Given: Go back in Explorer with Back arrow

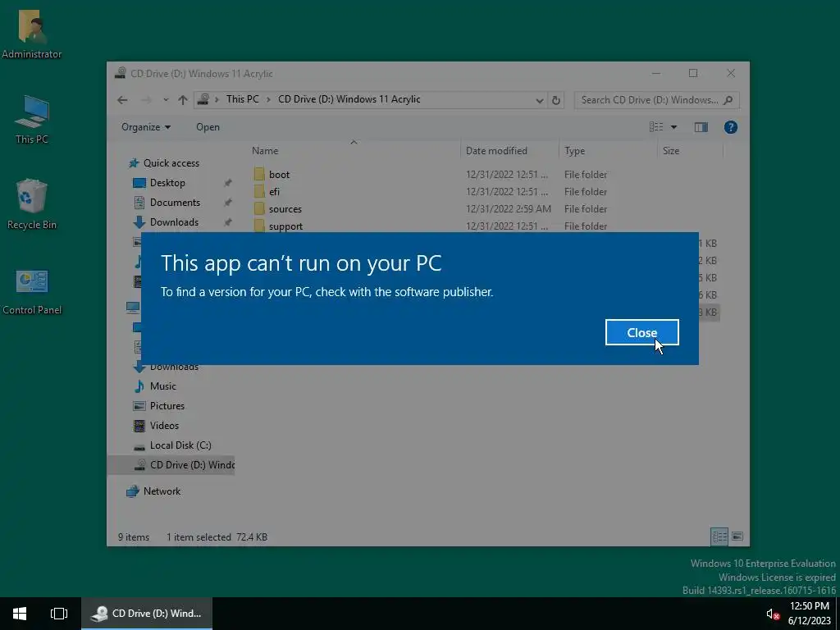Looking at the screenshot, I should (x=123, y=99).
